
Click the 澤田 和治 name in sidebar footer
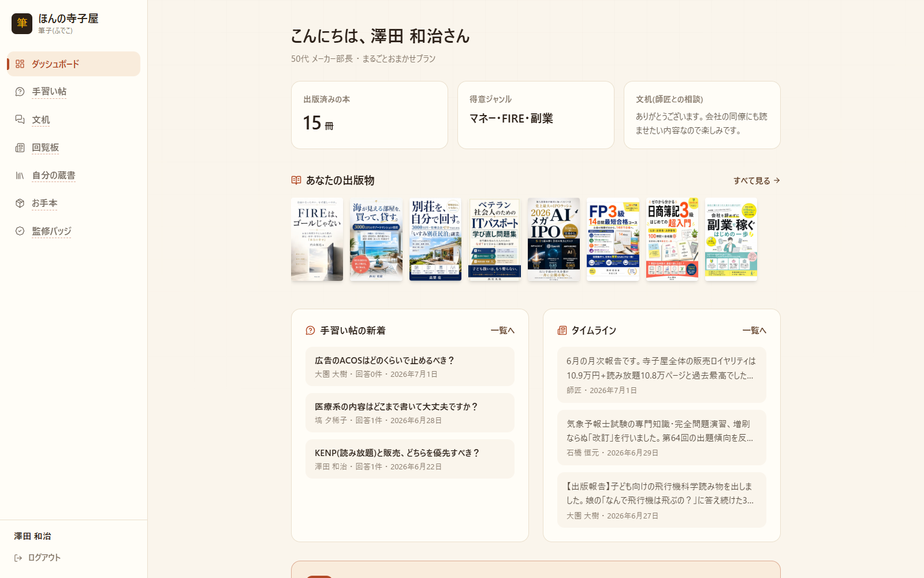(33, 536)
